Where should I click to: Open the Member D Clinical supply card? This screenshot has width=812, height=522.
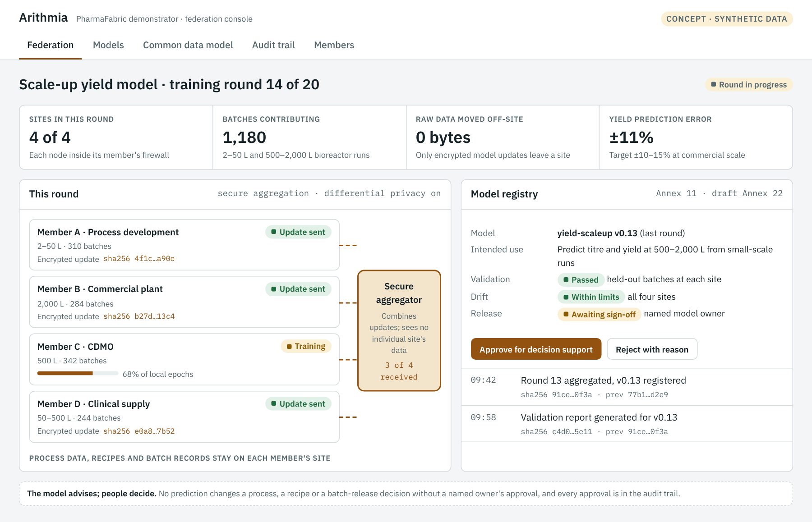click(x=184, y=417)
